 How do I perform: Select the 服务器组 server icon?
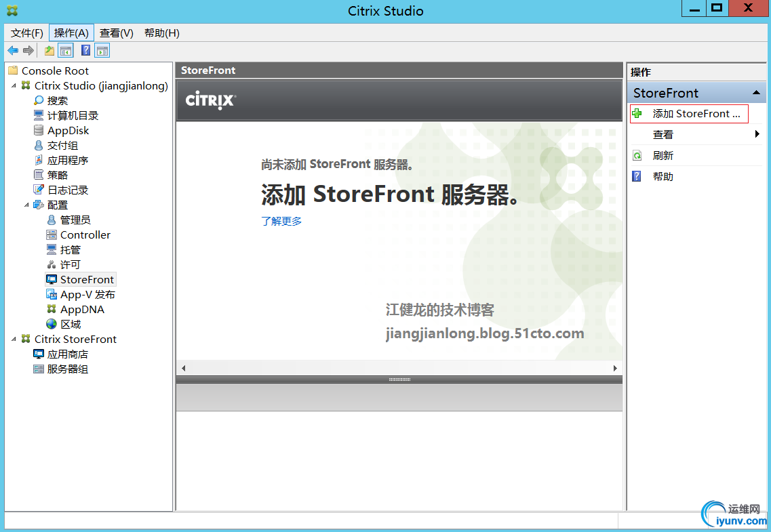point(39,369)
